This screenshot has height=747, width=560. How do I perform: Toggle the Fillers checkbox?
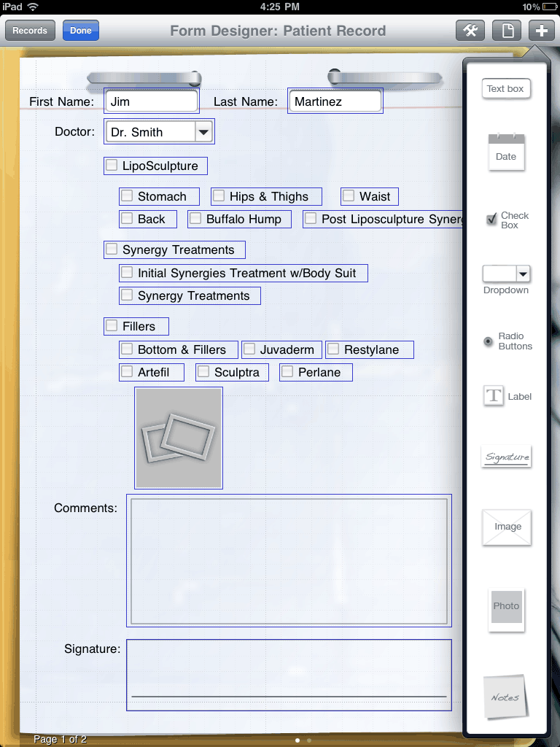tap(112, 326)
